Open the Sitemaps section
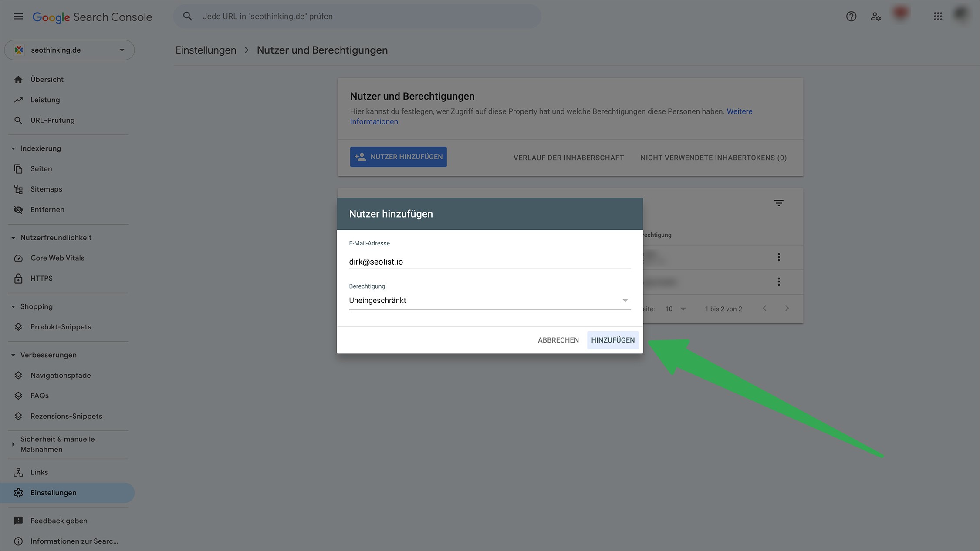 [x=46, y=189]
